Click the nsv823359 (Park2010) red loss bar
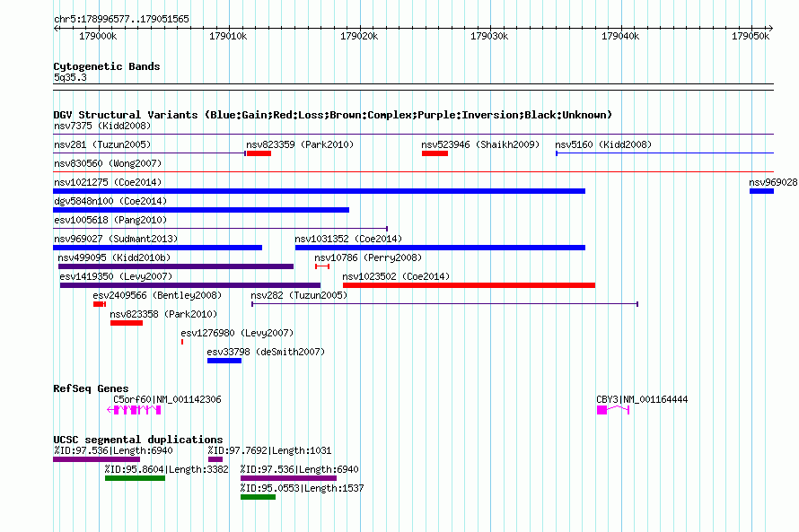 click(259, 153)
